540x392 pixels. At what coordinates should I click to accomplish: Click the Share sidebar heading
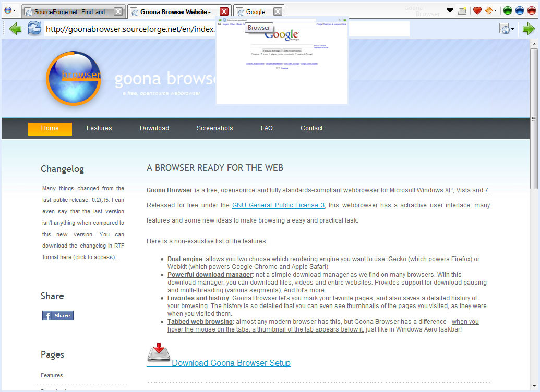click(x=52, y=296)
